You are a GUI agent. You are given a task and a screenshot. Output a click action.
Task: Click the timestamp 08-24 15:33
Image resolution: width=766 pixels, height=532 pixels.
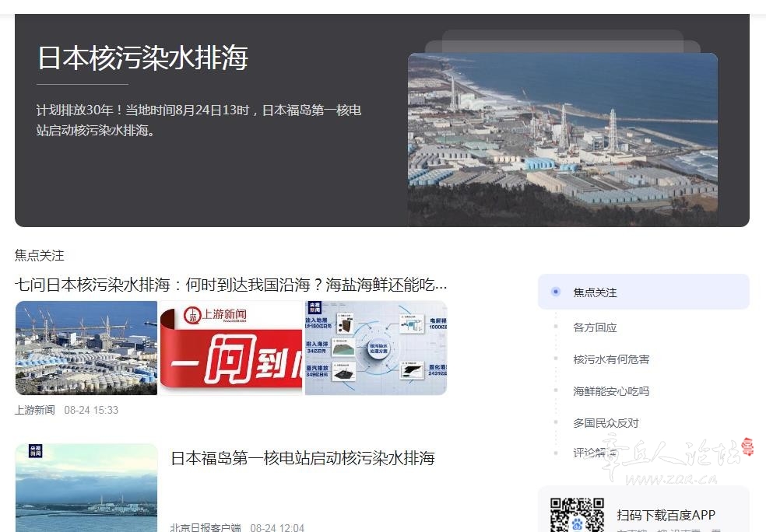[91, 410]
